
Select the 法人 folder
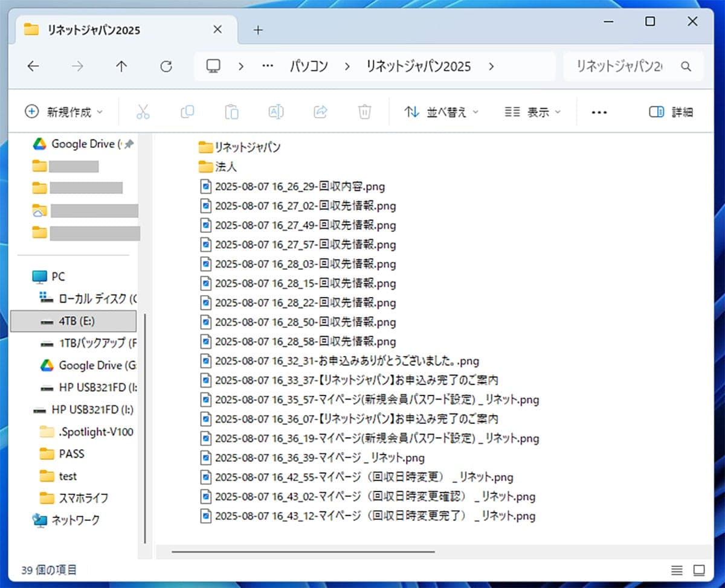tap(218, 167)
